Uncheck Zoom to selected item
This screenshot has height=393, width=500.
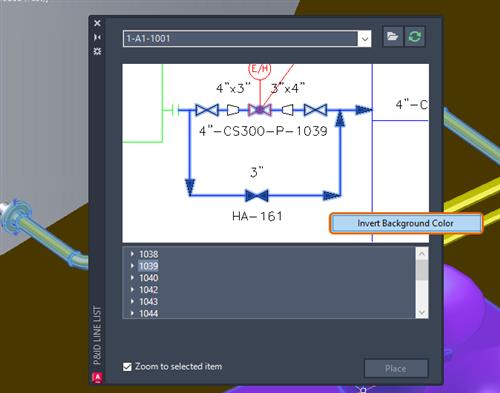(x=127, y=367)
